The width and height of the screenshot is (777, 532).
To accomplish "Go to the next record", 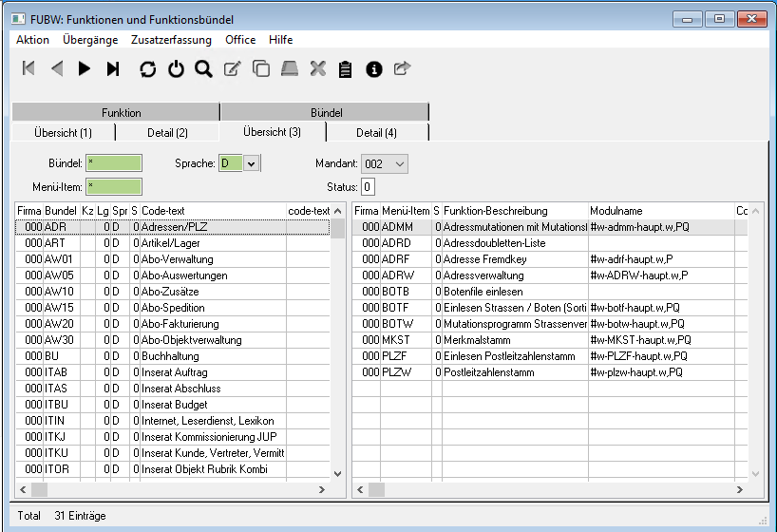I will pos(85,68).
